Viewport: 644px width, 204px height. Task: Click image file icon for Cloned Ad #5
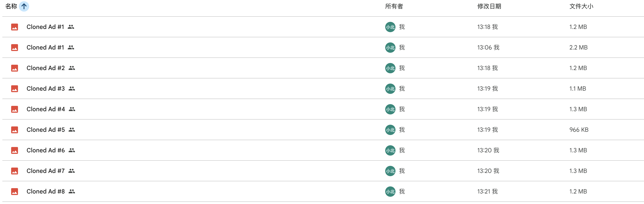coord(15,130)
